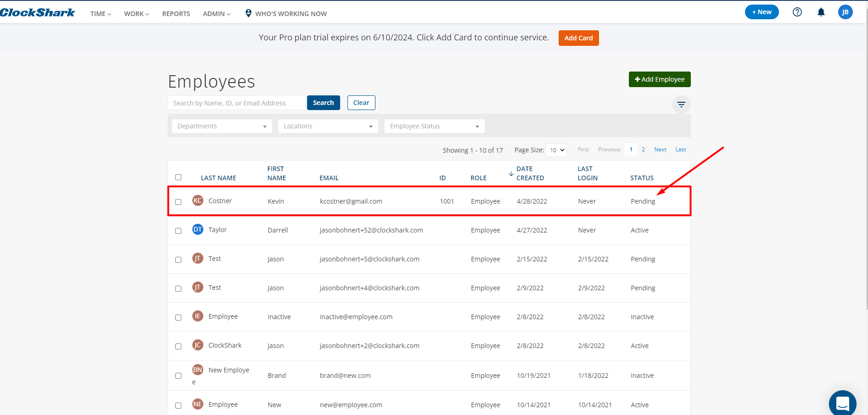
Task: Click the Last pagination link
Action: [x=681, y=149]
